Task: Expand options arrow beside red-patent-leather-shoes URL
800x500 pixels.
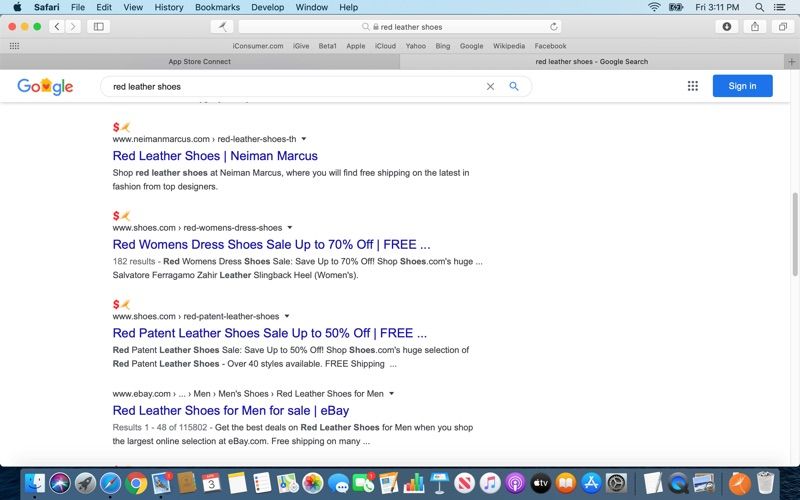Action: tap(287, 316)
